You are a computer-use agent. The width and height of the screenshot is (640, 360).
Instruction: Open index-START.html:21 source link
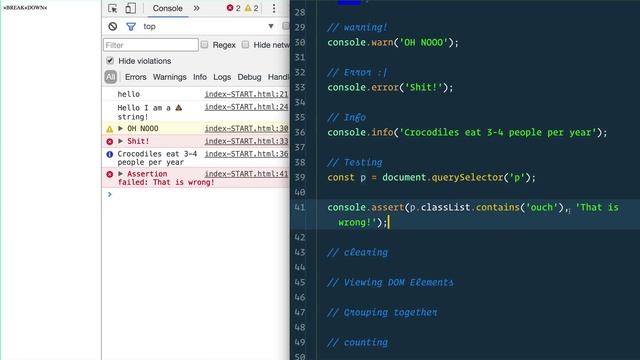click(x=246, y=94)
